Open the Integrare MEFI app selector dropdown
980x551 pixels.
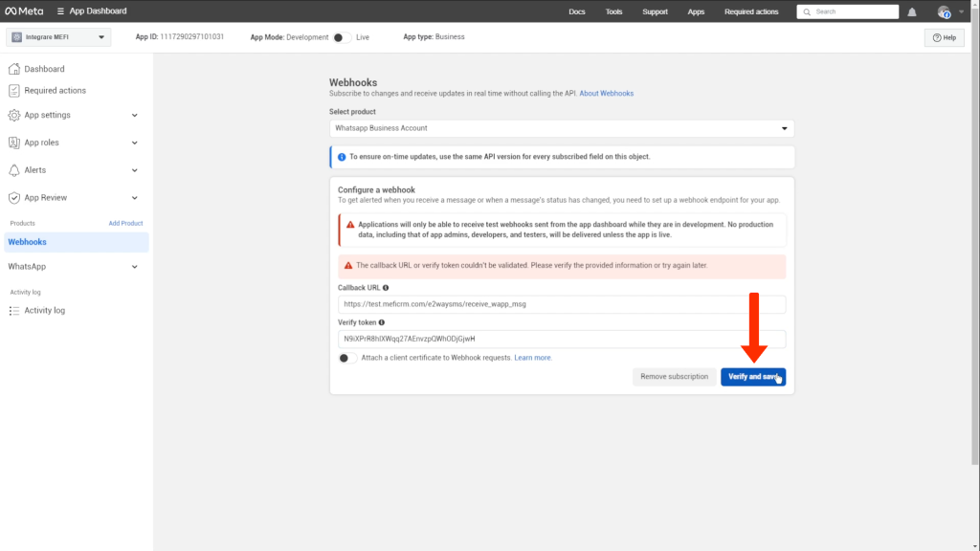[58, 37]
